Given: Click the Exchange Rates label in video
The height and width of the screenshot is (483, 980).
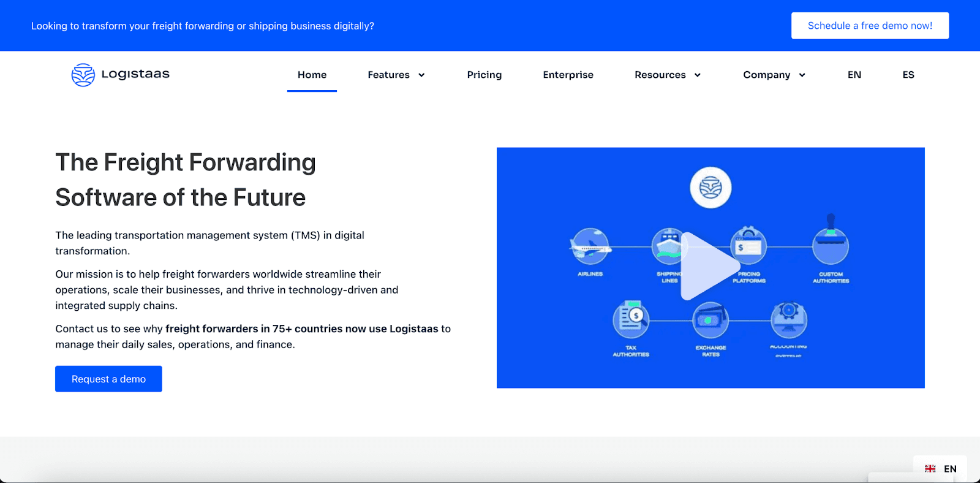Looking at the screenshot, I should pos(710,351).
